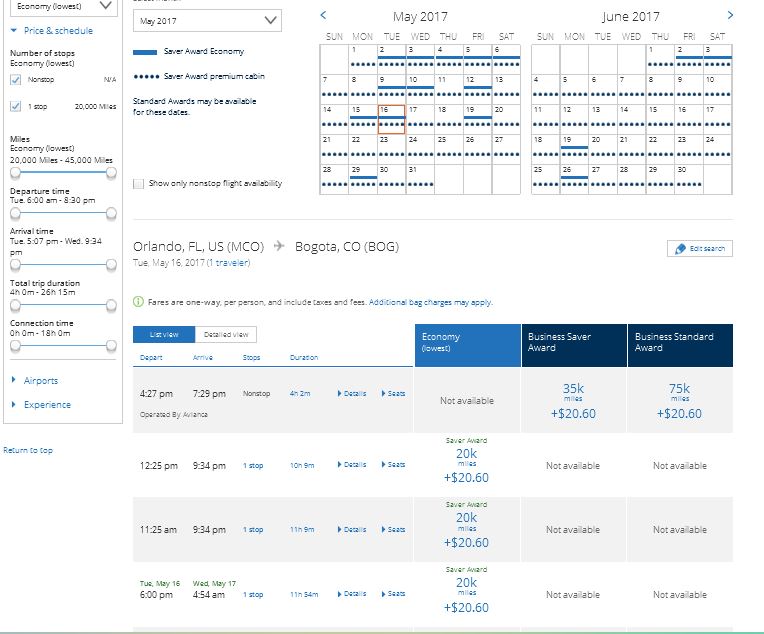Open the May 2017 month dropdown

[x=207, y=20]
